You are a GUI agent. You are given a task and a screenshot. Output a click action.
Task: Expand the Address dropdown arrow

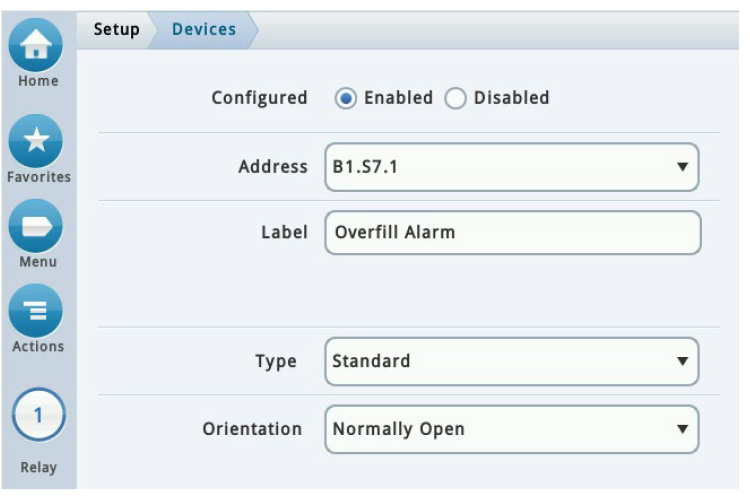(683, 167)
